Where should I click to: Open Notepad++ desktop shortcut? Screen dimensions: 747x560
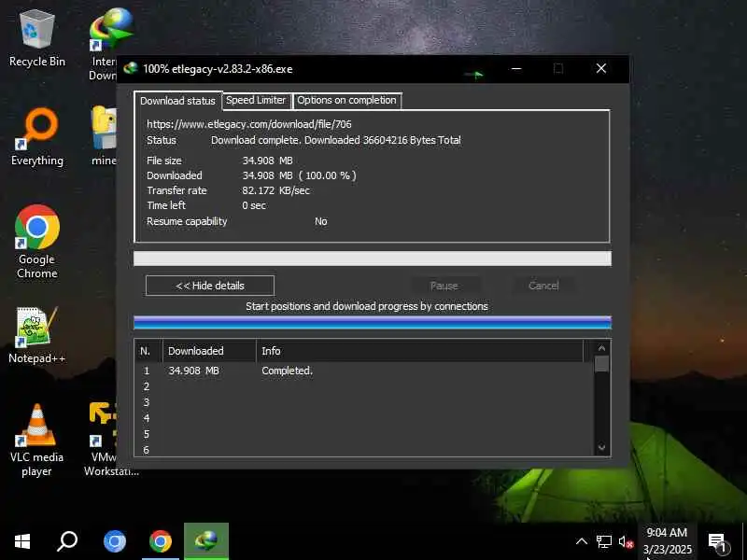pyautogui.click(x=36, y=335)
